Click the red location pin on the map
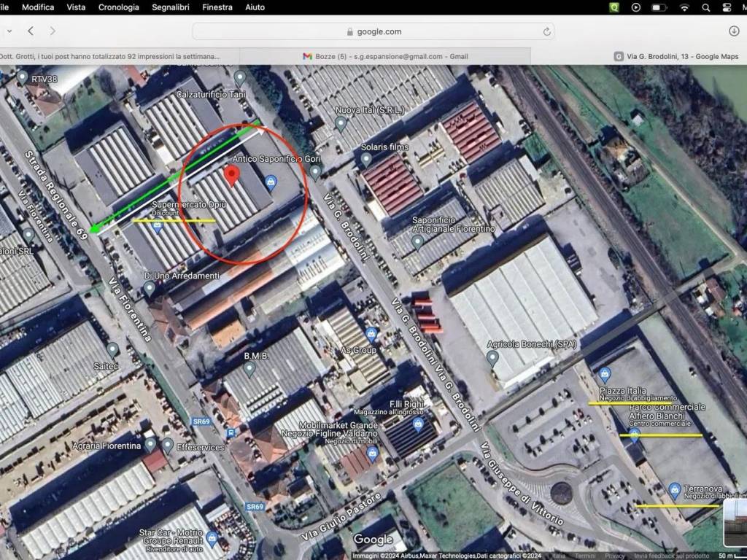Screen dimensions: 747x560 (x=232, y=176)
